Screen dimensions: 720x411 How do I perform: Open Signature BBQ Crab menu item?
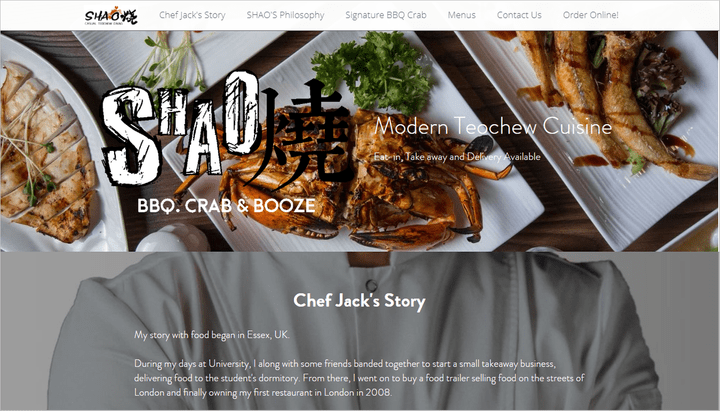click(386, 15)
